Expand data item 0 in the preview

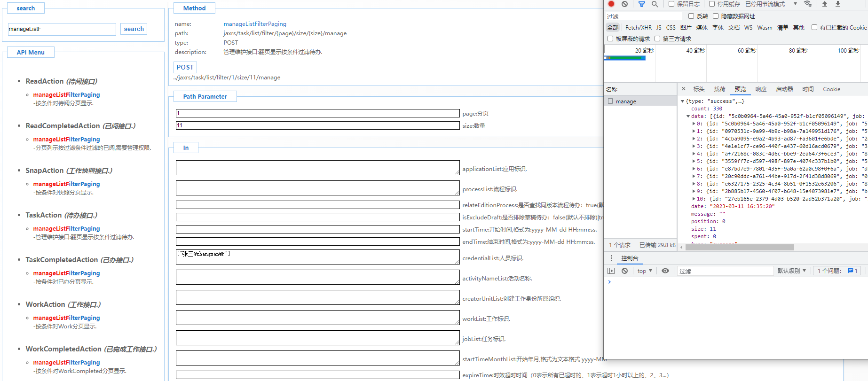pyautogui.click(x=694, y=124)
